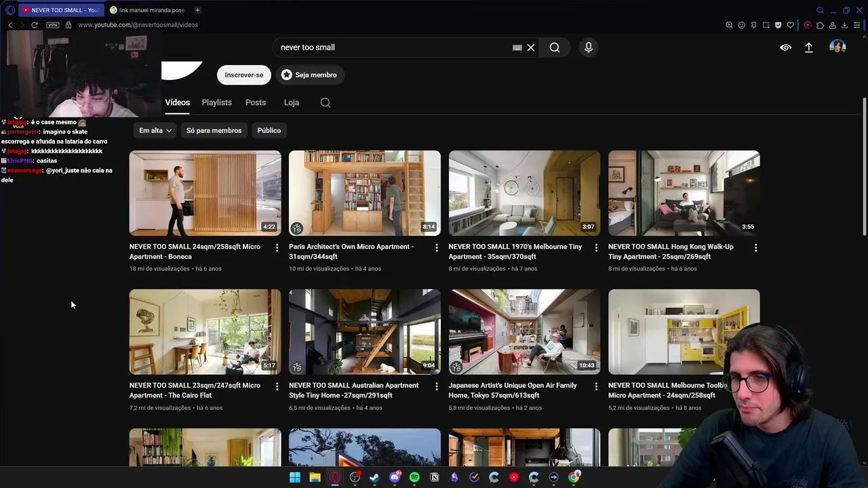Open the Opera menu logo
This screenshot has width=868, height=488.
pyautogui.click(x=9, y=10)
